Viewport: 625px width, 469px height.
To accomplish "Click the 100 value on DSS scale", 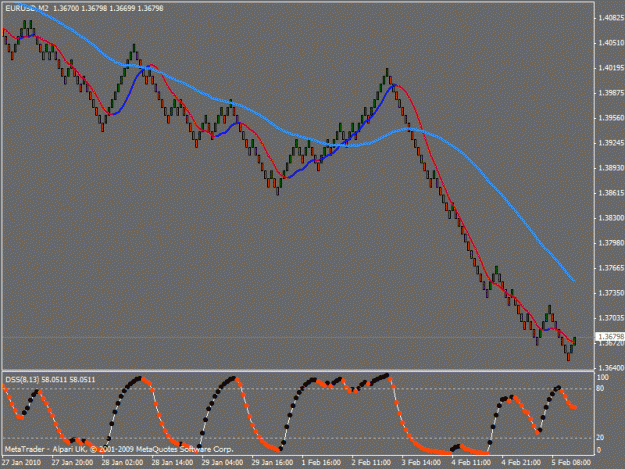I will 603,377.
